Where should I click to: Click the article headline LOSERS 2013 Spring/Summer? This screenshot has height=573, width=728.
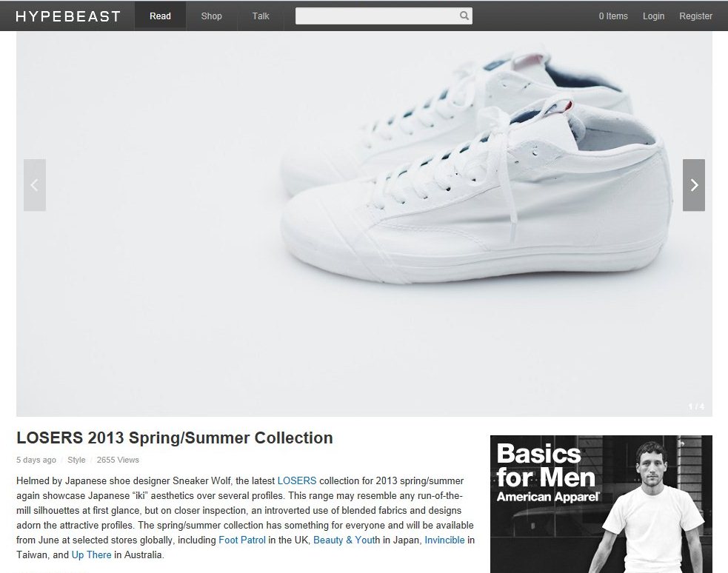(175, 438)
